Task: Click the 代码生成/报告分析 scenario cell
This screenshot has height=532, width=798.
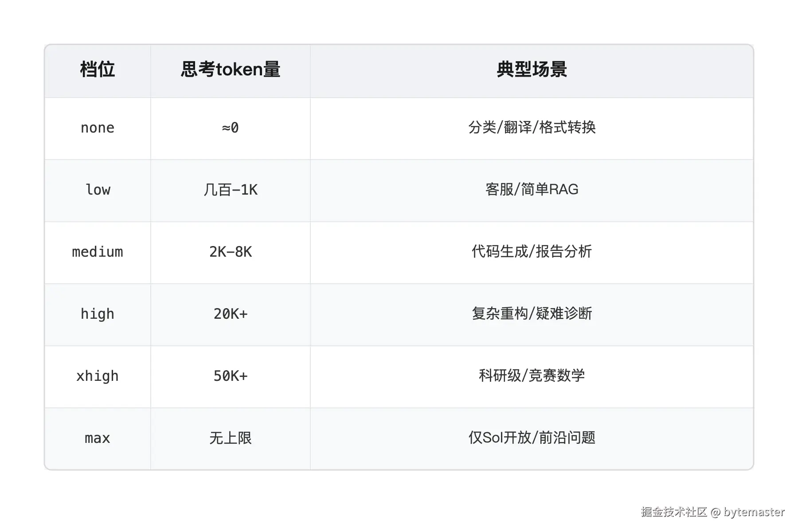Action: pyautogui.click(x=532, y=252)
